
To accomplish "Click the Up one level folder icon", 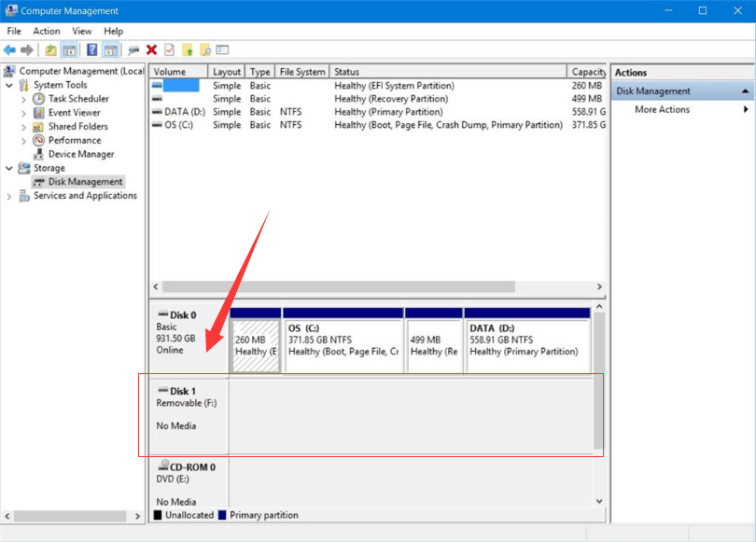I will coord(50,49).
